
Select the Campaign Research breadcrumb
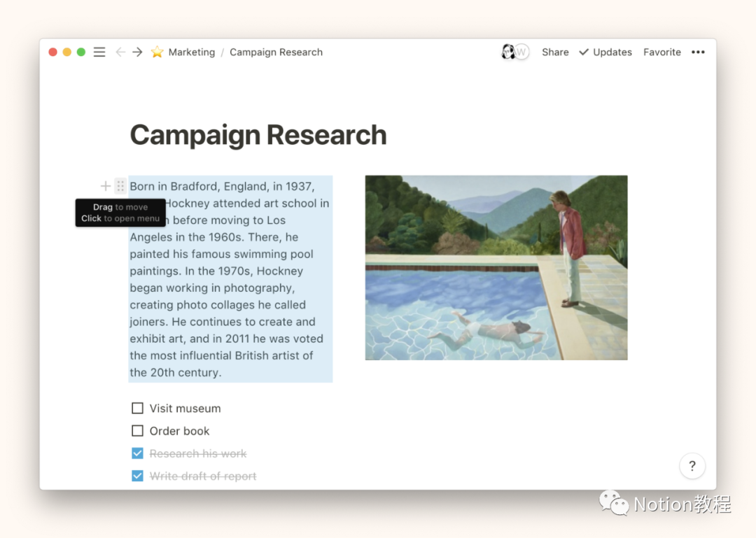click(276, 52)
